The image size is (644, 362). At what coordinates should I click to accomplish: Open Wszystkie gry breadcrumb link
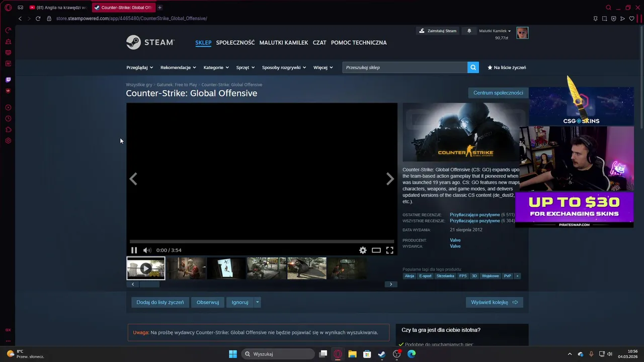tap(139, 84)
